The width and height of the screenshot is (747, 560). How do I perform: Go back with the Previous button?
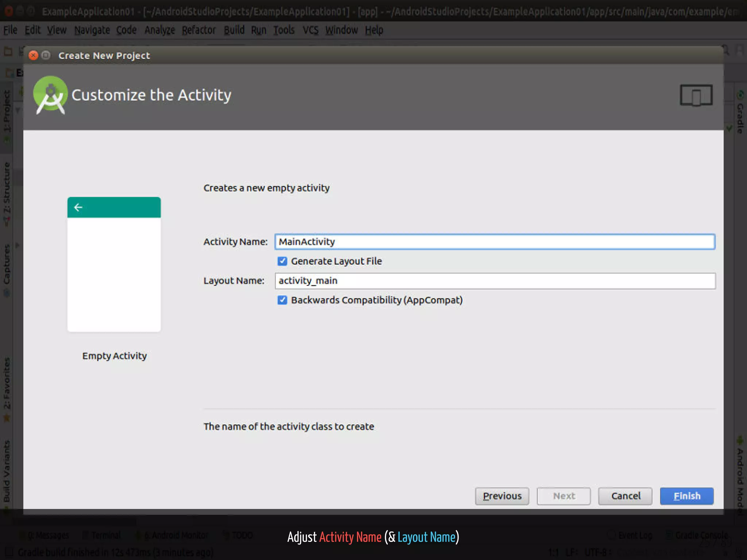click(502, 496)
